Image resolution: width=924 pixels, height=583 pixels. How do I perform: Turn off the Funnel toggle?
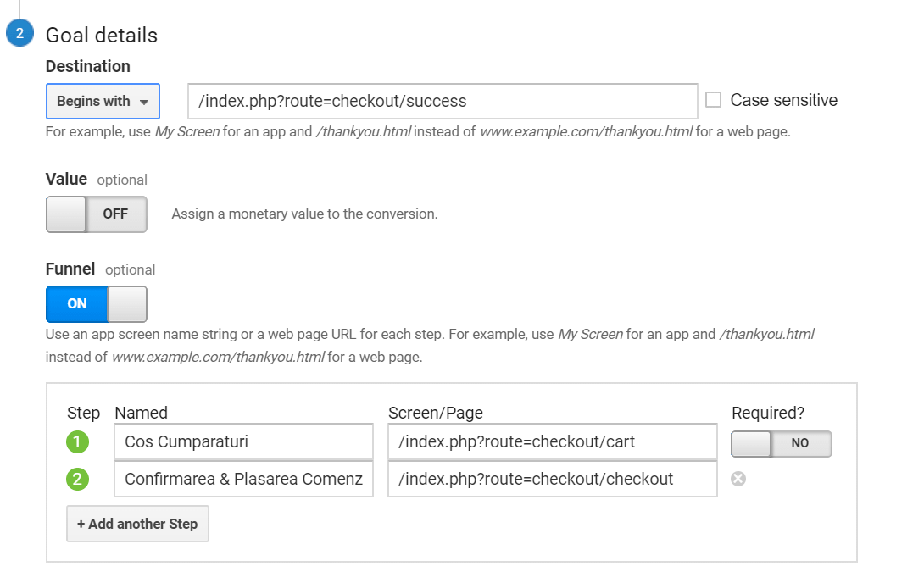tap(96, 304)
